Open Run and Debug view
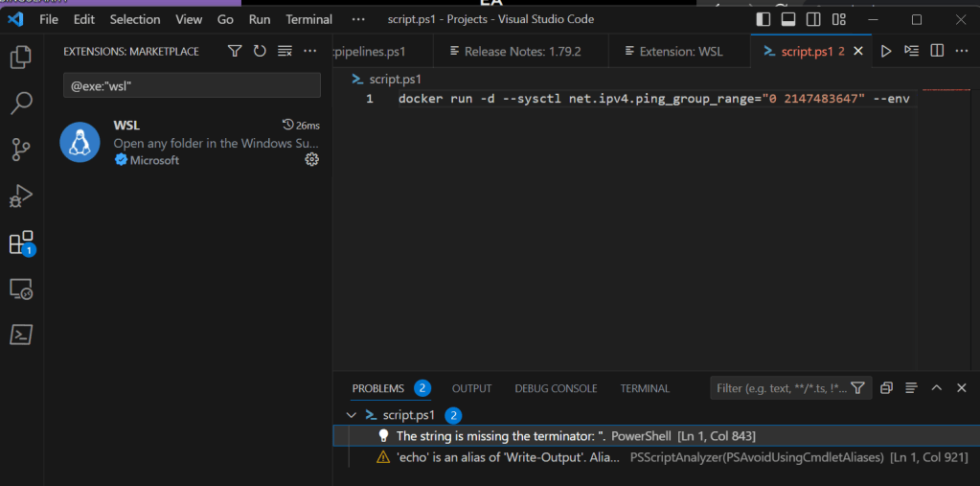This screenshot has height=486, width=980. click(21, 197)
